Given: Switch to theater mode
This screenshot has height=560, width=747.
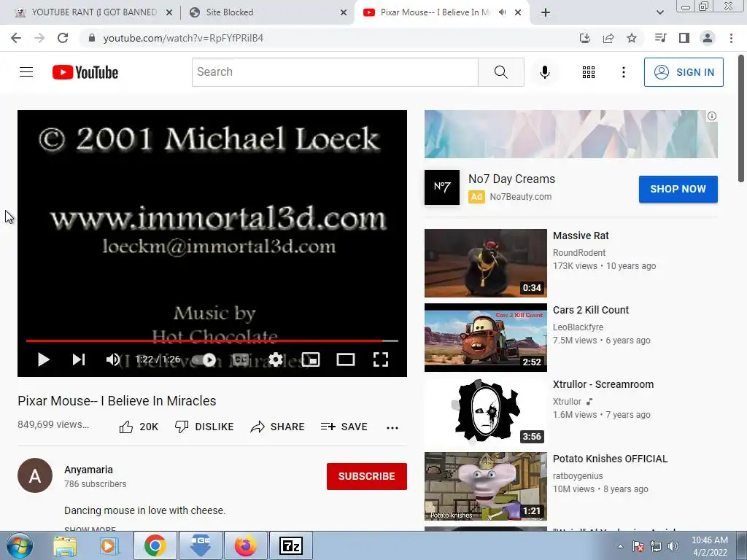Looking at the screenshot, I should 345,359.
